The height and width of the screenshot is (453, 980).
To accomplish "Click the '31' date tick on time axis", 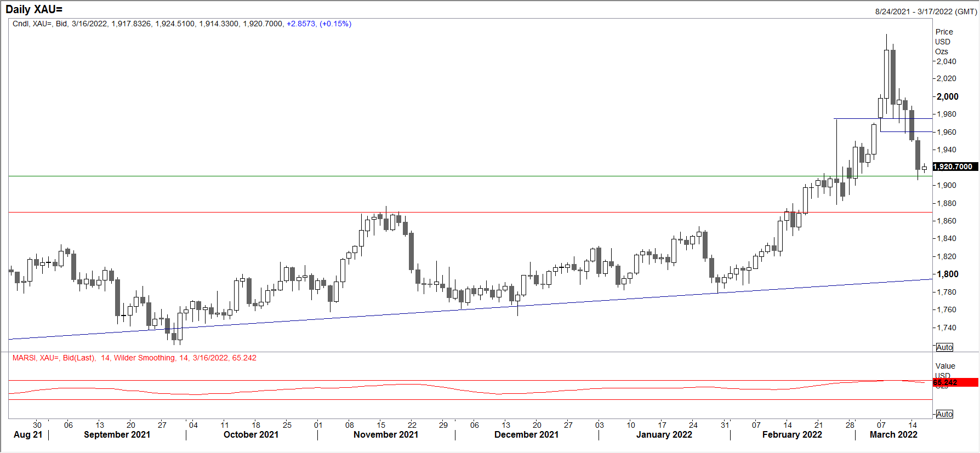I will [725, 425].
